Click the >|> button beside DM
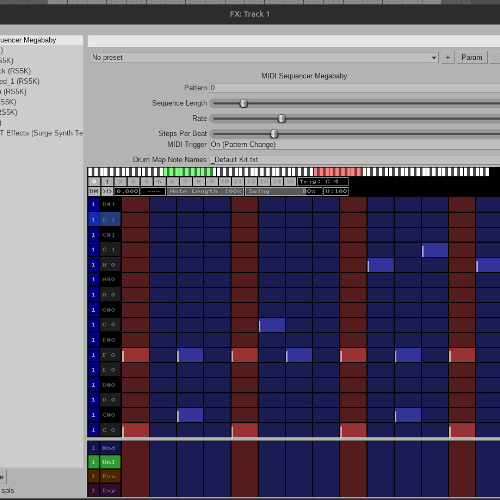The image size is (500, 500). (x=107, y=191)
